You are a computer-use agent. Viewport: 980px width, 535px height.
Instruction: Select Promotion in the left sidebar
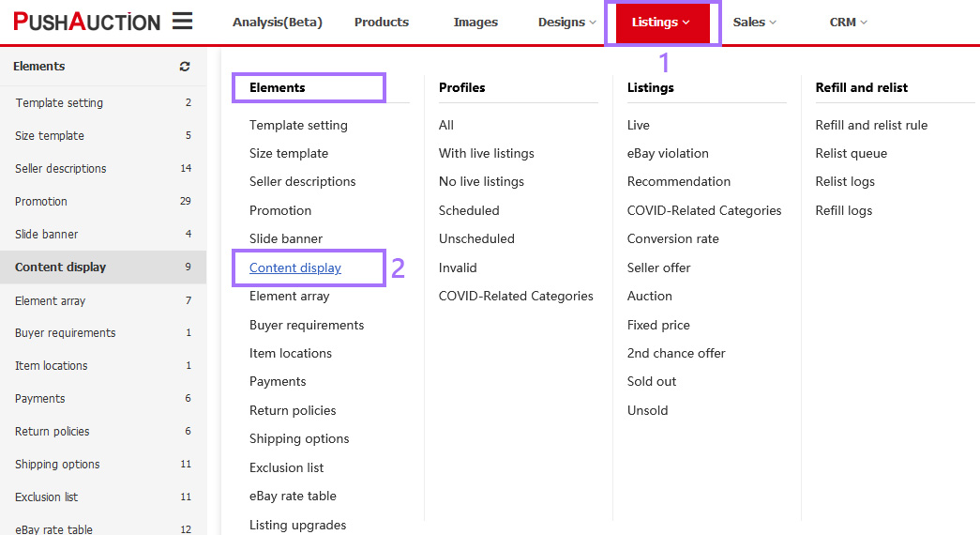click(x=41, y=201)
